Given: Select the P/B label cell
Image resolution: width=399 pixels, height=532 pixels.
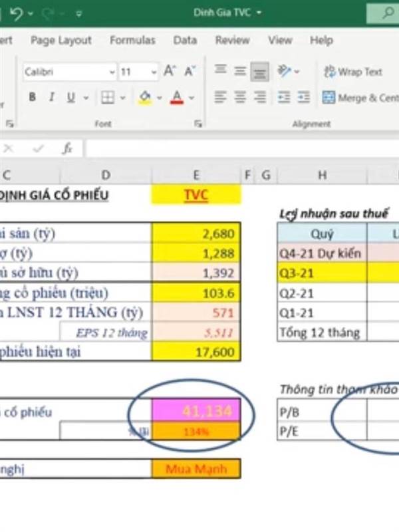Looking at the screenshot, I should pyautogui.click(x=322, y=412).
